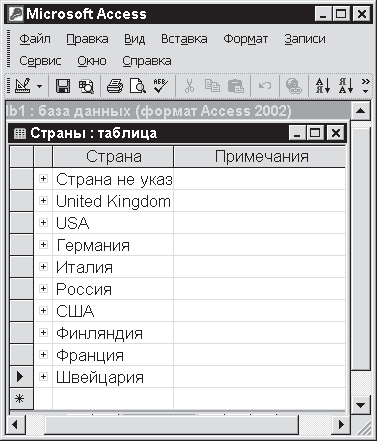This screenshot has width=377, height=441.
Task: Click the Search file icon beside Save
Action: click(86, 86)
